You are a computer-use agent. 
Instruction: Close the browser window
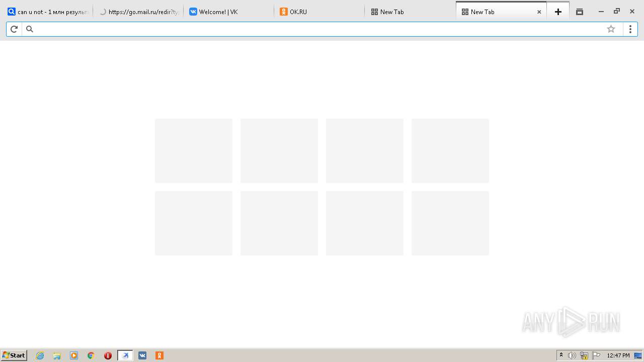[632, 11]
